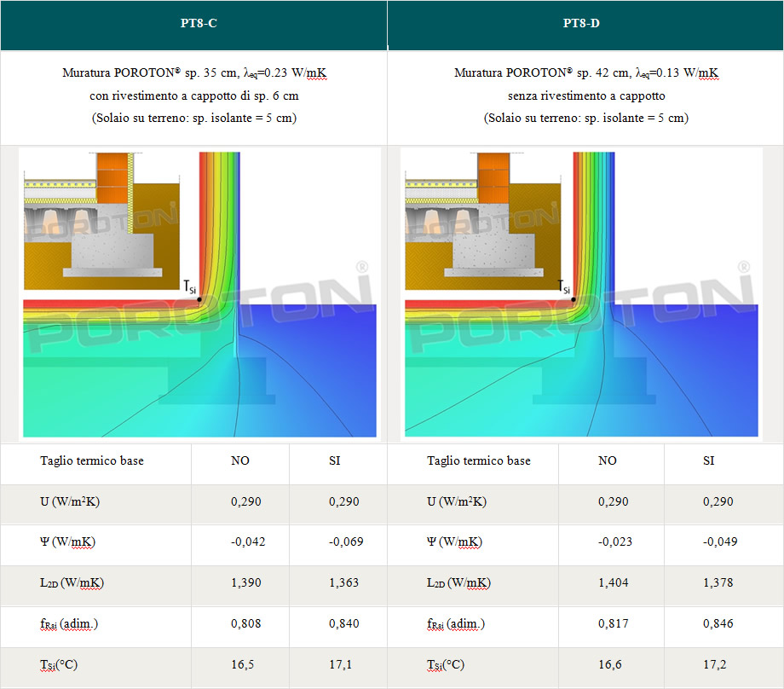Click the Tsi label in the PT8-C diagram

point(189,287)
